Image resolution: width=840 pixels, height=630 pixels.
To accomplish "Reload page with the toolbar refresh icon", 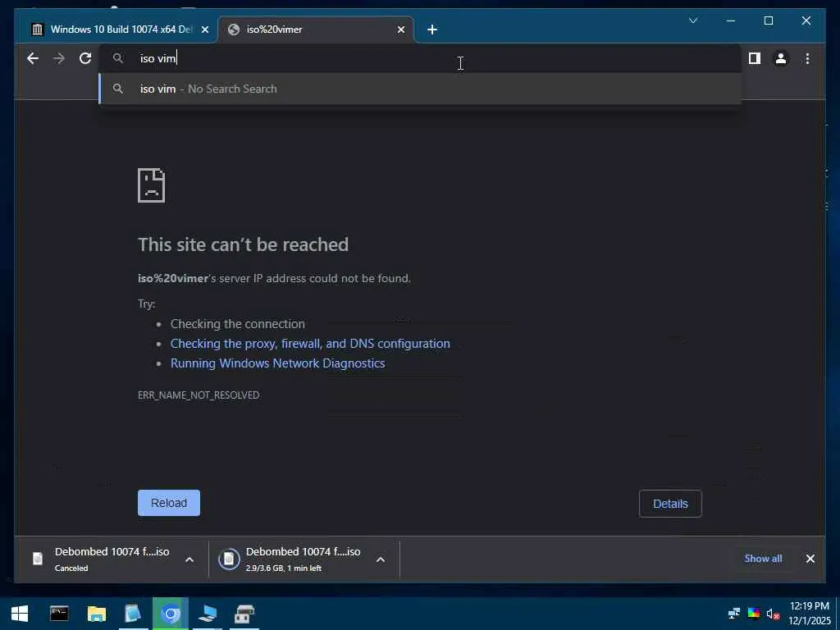I will point(85,58).
